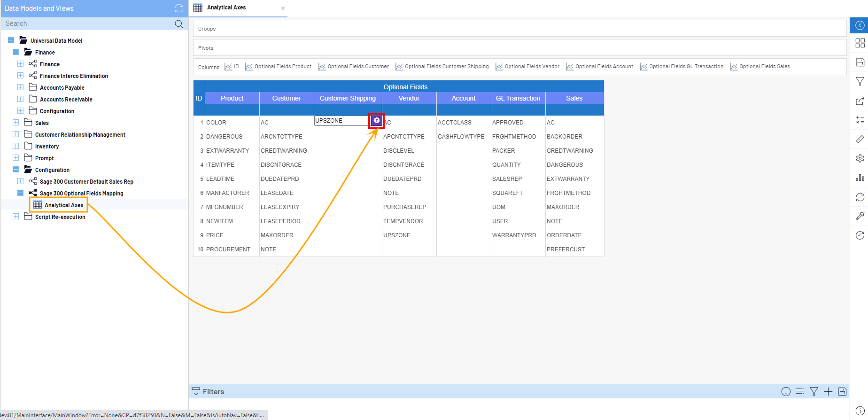Image resolution: width=868 pixels, height=420 pixels.
Task: Click the search magnifier icon
Action: coord(178,24)
